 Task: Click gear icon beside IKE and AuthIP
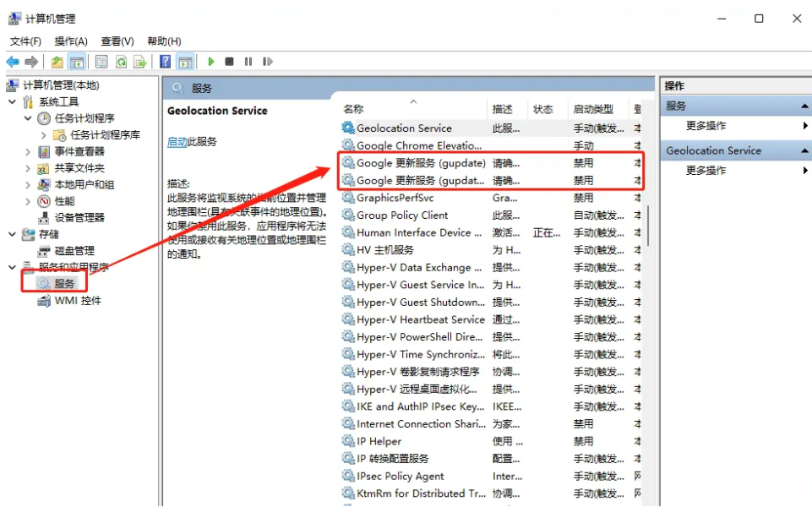coord(348,406)
